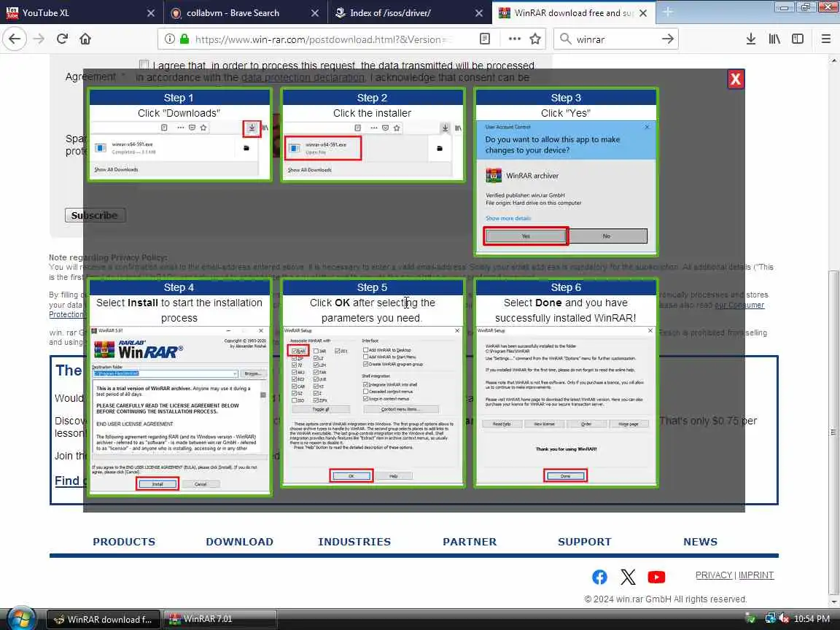Open the downloads panel in toolbar

click(x=750, y=39)
